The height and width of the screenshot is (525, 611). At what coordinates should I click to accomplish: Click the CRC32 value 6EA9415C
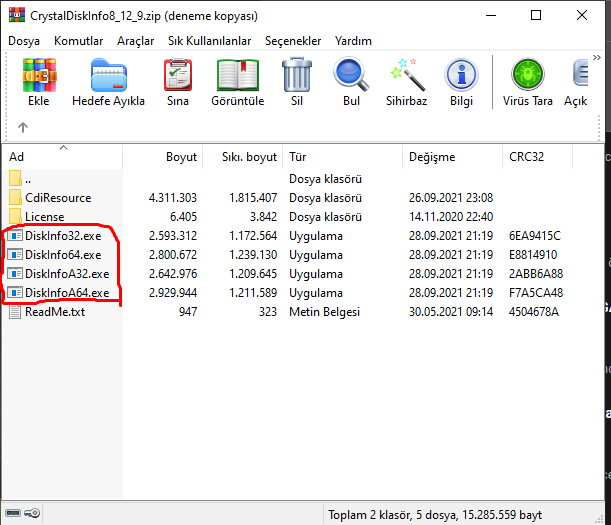tap(535, 236)
